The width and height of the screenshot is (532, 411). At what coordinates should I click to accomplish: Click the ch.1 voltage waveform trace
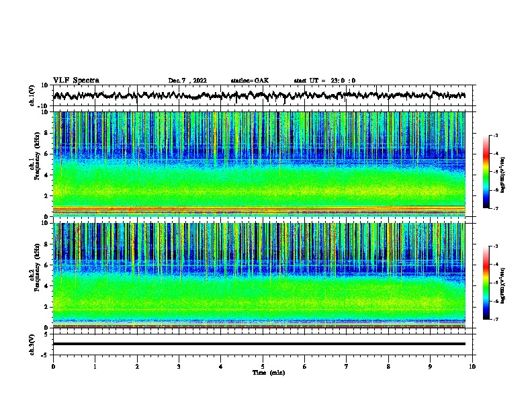click(x=259, y=95)
